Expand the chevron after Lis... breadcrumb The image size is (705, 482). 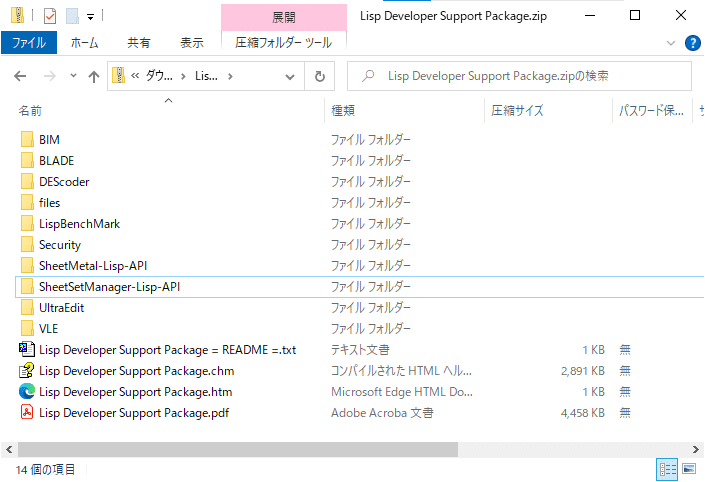coord(230,76)
